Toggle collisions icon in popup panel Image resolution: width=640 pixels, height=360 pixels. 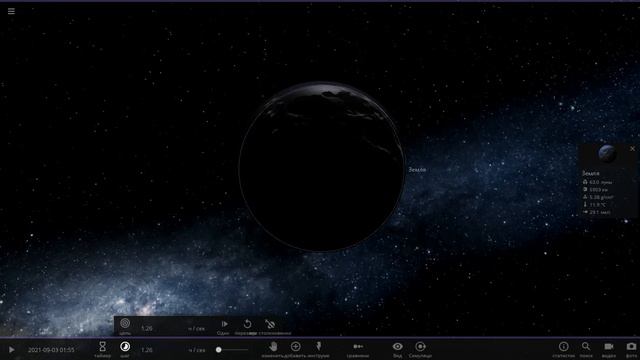coord(270,324)
